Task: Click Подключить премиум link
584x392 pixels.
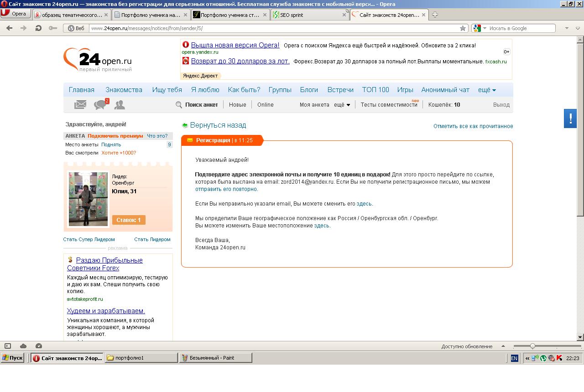Action: (x=115, y=136)
